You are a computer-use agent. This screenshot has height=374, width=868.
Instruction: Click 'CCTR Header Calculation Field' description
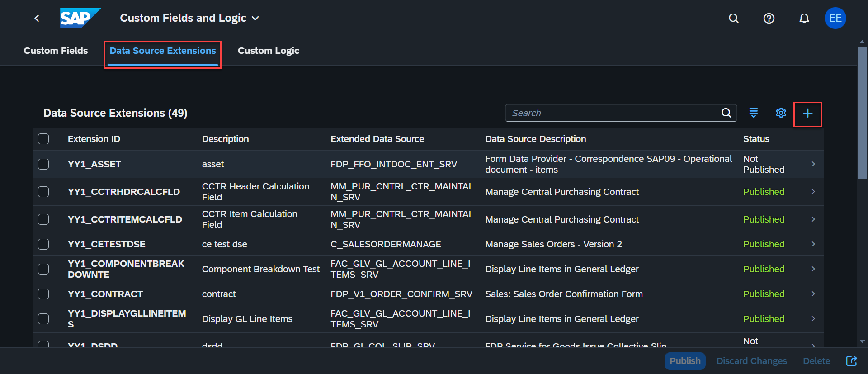(255, 192)
